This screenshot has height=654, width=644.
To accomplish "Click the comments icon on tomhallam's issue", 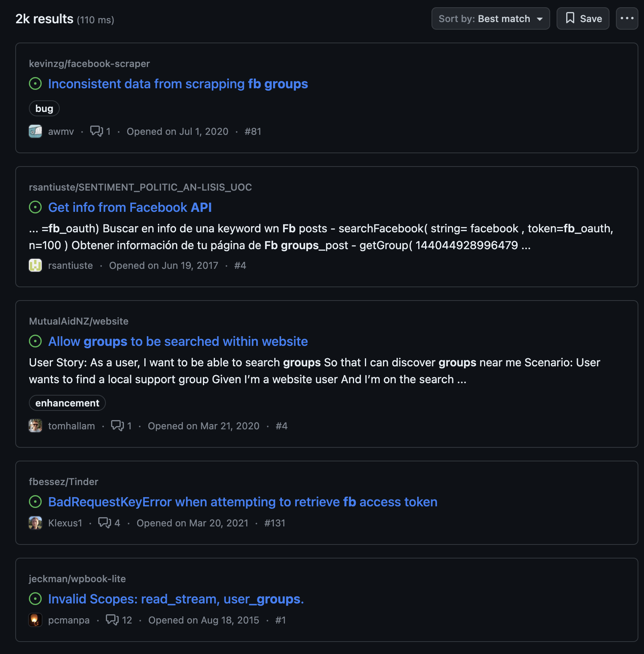I will coord(117,426).
